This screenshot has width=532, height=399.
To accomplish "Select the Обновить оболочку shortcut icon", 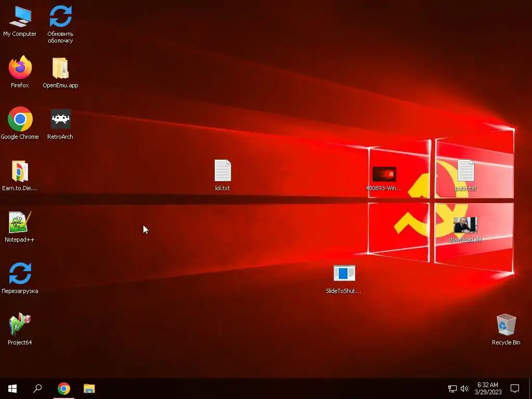I will click(x=60, y=16).
